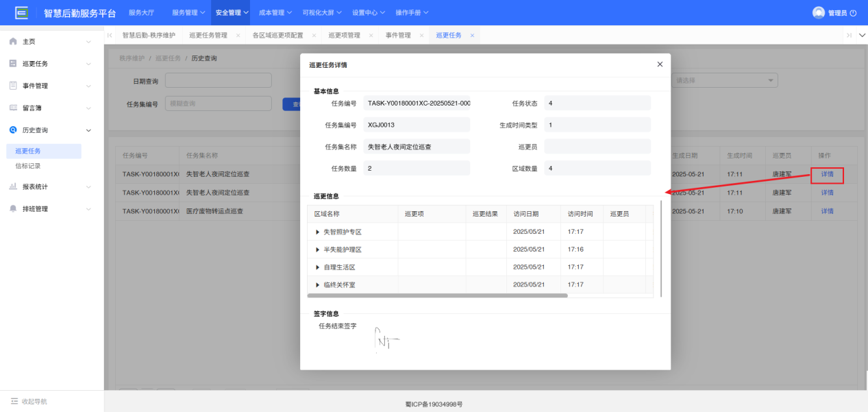Open 详情 for the 17:10 task row
The height and width of the screenshot is (412, 868).
click(x=828, y=211)
